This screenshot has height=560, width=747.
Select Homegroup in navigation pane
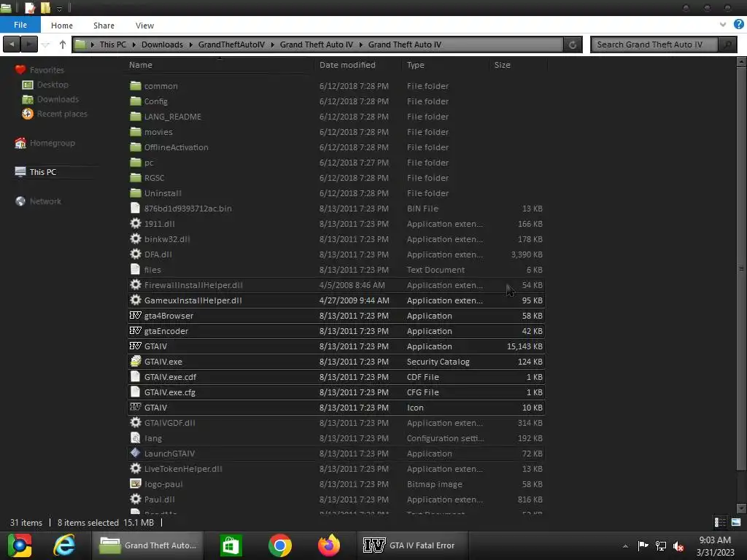[x=52, y=143]
